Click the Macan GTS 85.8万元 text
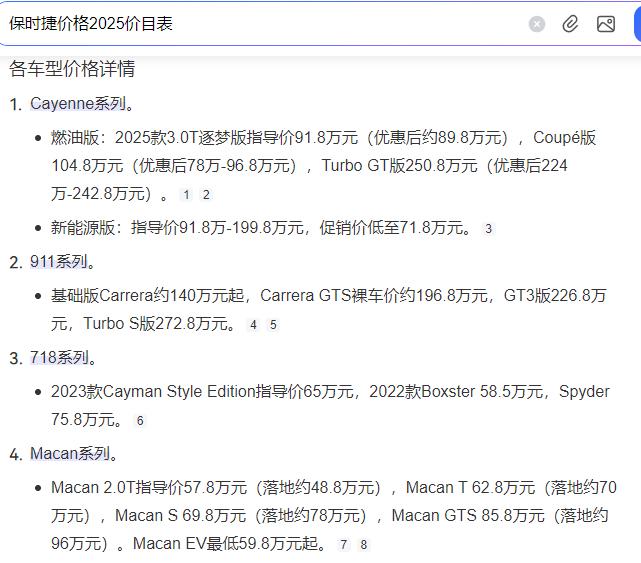This screenshot has width=641, height=563. (468, 515)
